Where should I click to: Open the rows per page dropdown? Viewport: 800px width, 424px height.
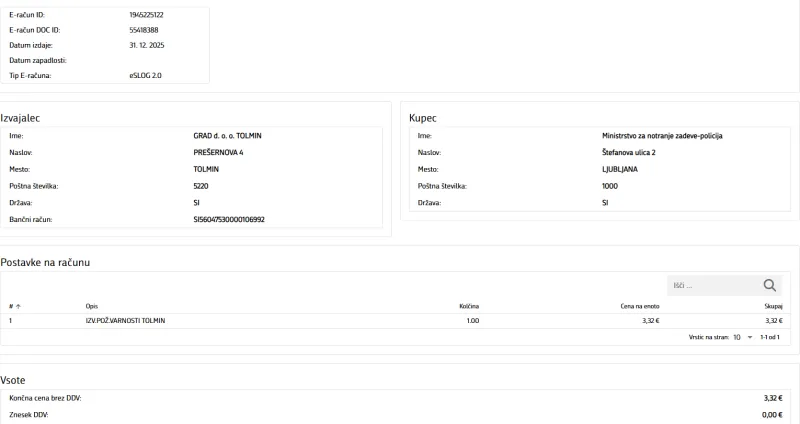pyautogui.click(x=741, y=338)
